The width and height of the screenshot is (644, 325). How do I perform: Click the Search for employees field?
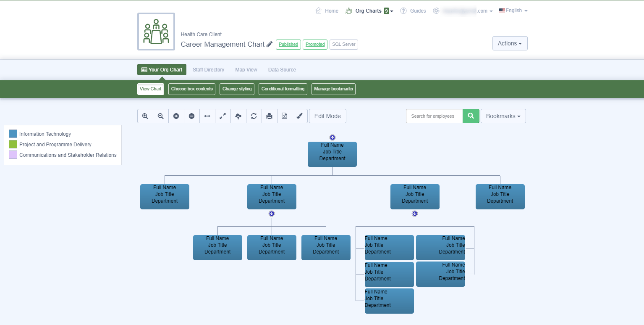[434, 116]
